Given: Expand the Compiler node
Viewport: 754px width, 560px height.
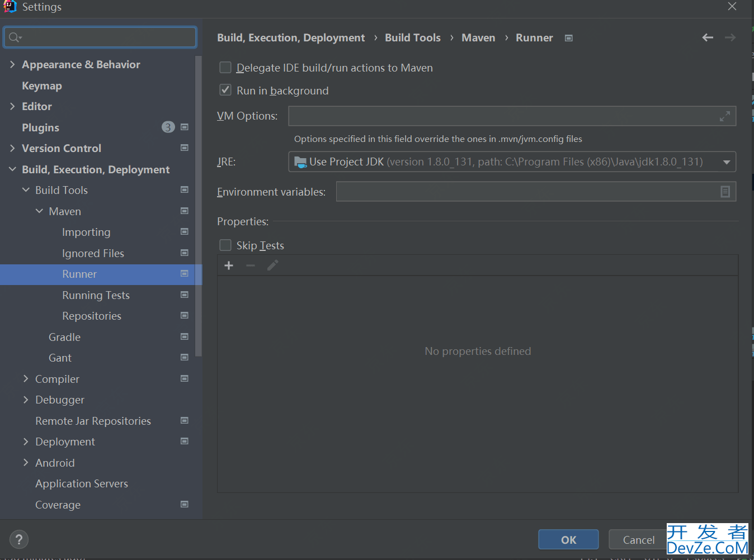Looking at the screenshot, I should [x=26, y=379].
